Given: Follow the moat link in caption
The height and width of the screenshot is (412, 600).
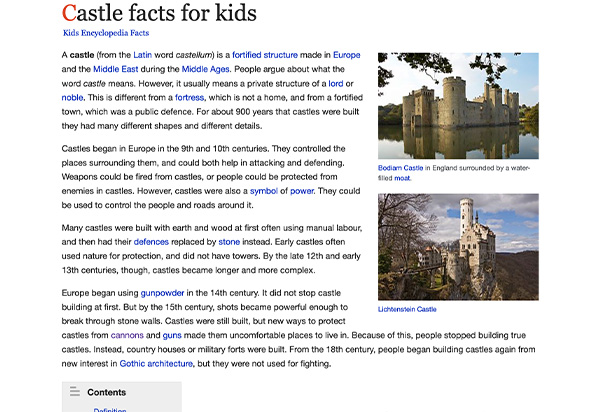Looking at the screenshot, I should tap(402, 178).
